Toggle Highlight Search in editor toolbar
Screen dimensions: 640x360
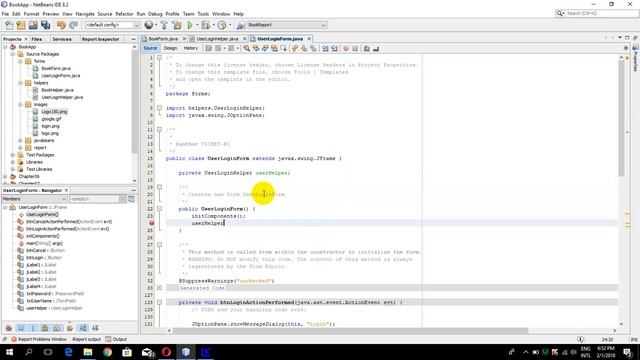[x=274, y=49]
